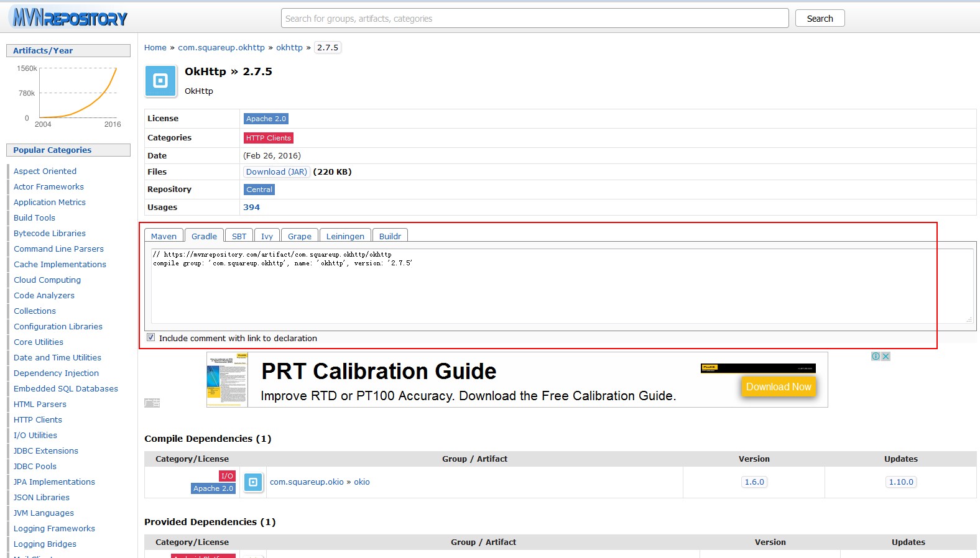The height and width of the screenshot is (558, 980).
Task: Open Date and Time Utilities category
Action: [57, 358]
